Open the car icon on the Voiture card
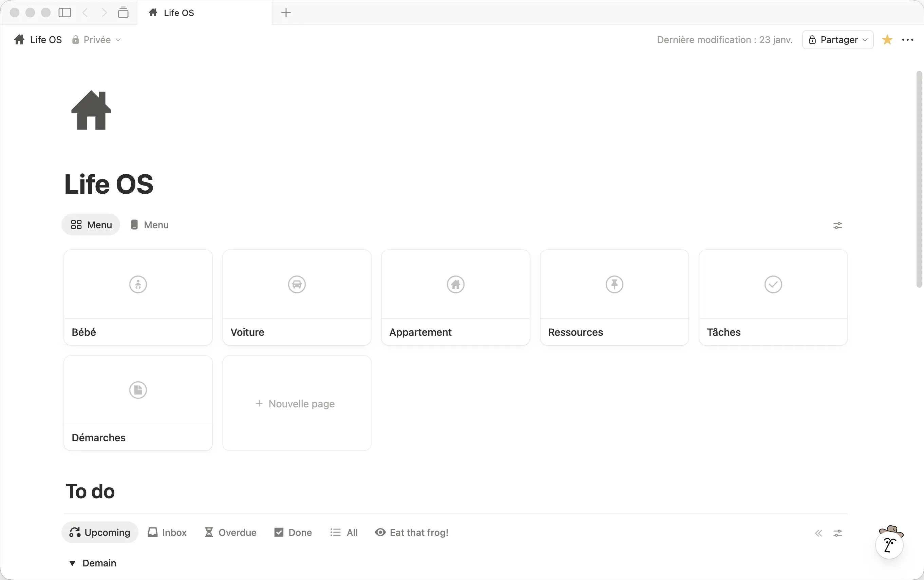 pos(296,284)
